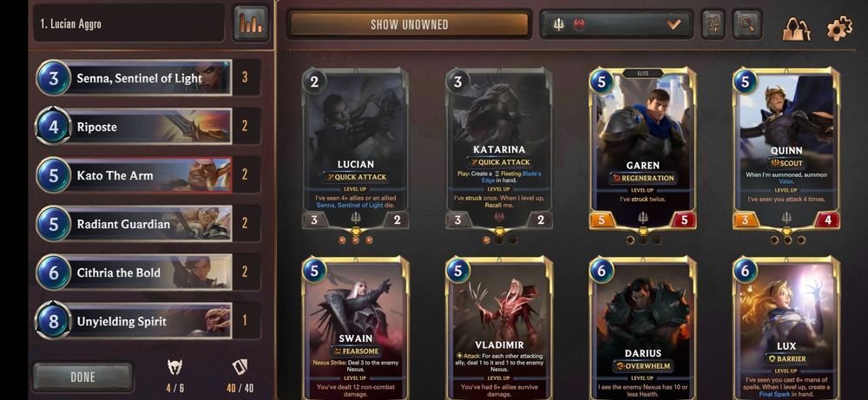Click the Done button
Viewport: 868px width, 400px height.
[x=83, y=377]
